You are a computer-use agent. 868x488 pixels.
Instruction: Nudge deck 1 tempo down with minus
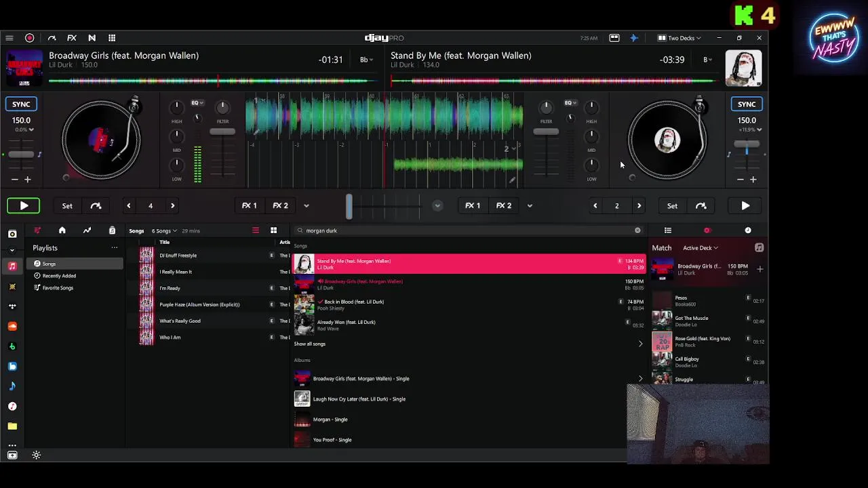click(x=15, y=180)
